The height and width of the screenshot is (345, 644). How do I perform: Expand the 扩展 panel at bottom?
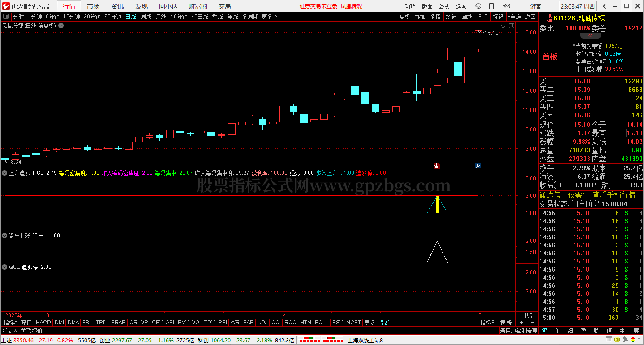(9, 331)
